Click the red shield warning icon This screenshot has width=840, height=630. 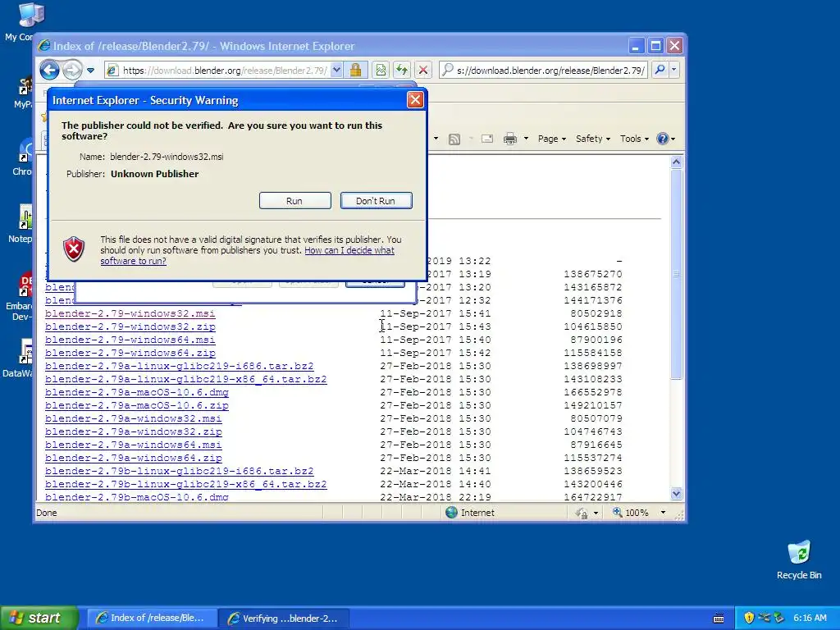click(x=74, y=249)
